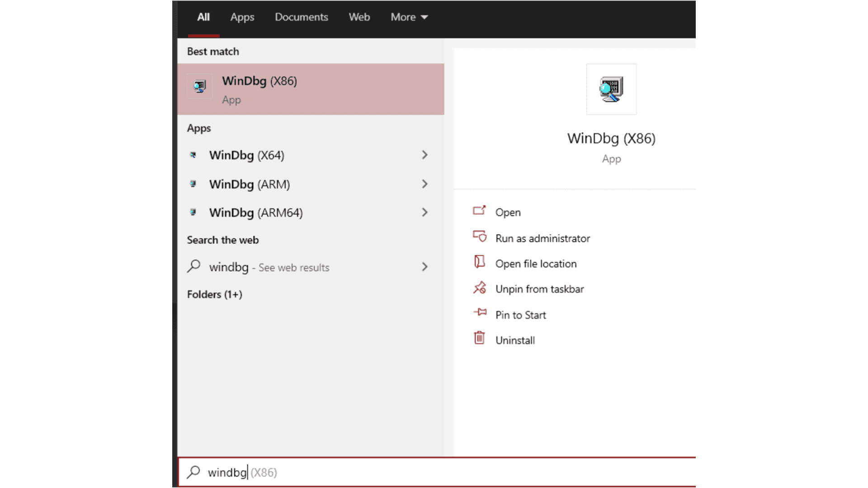Expand options for WinDbg (ARM64)

click(425, 212)
